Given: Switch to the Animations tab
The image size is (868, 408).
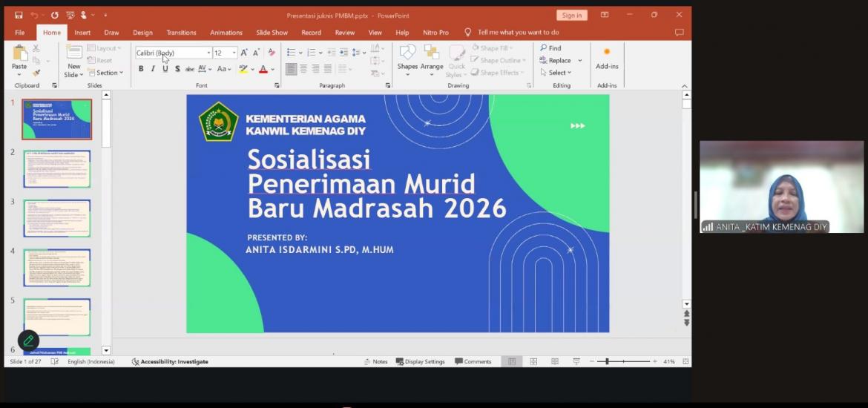Looking at the screenshot, I should 226,32.
